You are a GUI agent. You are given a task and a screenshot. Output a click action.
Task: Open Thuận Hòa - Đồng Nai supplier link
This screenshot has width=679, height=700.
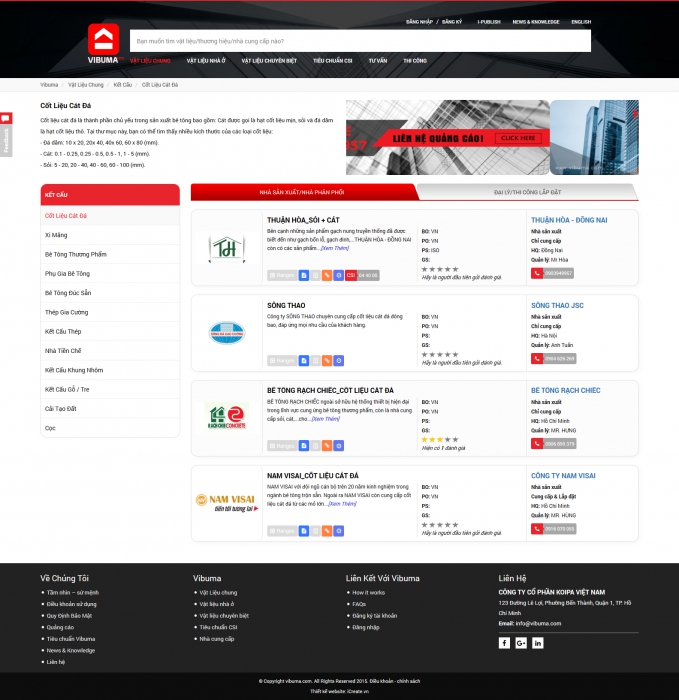click(569, 220)
